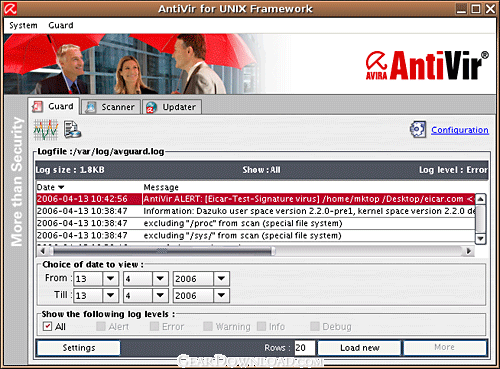Open the System menu
The width and height of the screenshot is (500, 369).
(x=23, y=26)
